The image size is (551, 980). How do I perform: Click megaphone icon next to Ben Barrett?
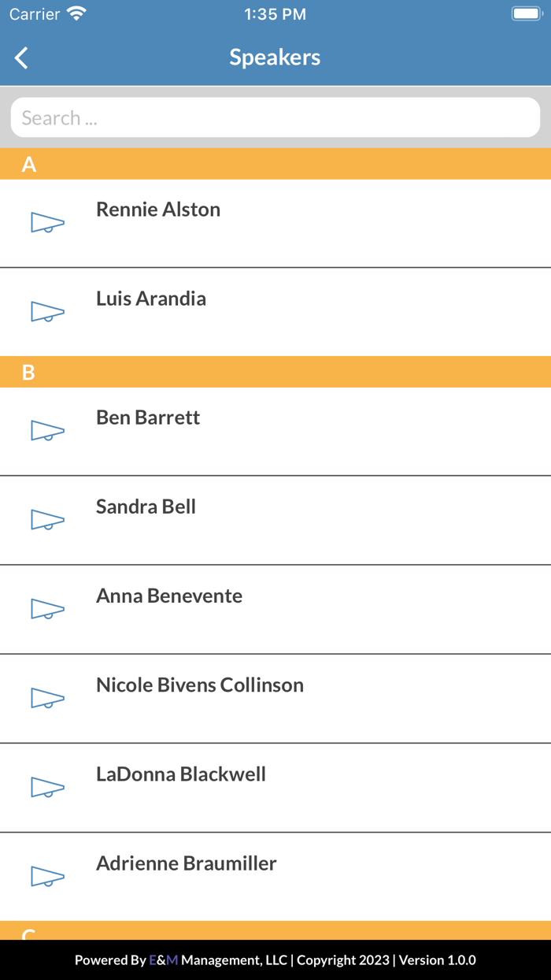[x=47, y=431]
